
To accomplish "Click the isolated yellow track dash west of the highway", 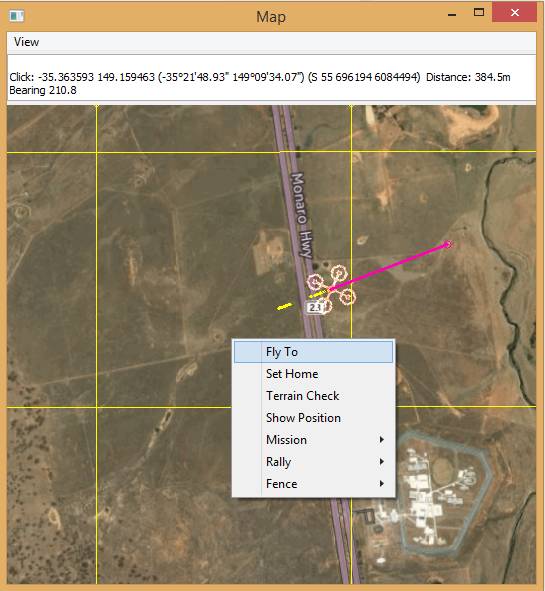I will click(285, 306).
